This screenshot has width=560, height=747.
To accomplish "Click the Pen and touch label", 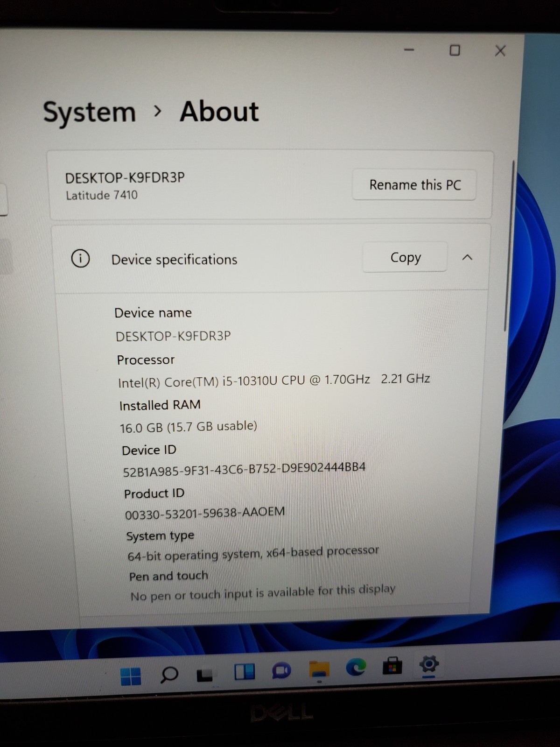I will [168, 576].
